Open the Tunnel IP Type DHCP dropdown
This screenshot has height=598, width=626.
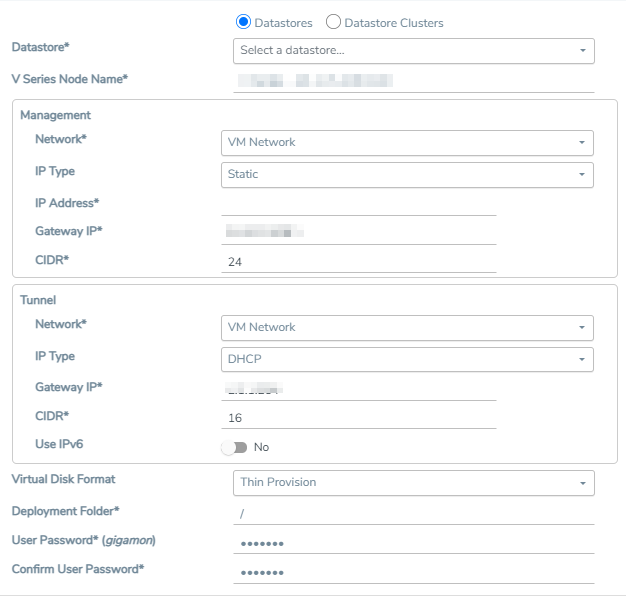[407, 359]
